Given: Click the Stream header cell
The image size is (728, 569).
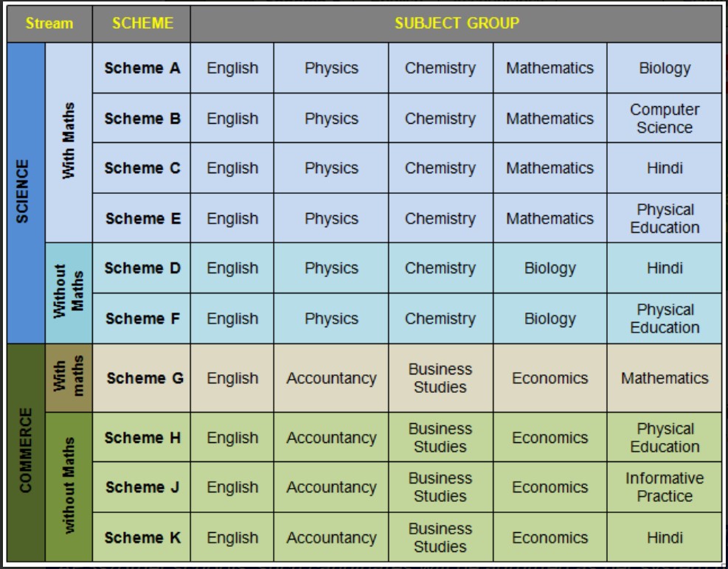Looking at the screenshot, I should 49,24.
